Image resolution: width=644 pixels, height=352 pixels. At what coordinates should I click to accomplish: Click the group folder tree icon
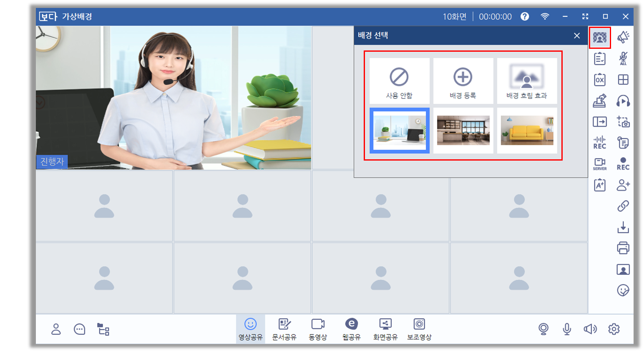pyautogui.click(x=103, y=329)
